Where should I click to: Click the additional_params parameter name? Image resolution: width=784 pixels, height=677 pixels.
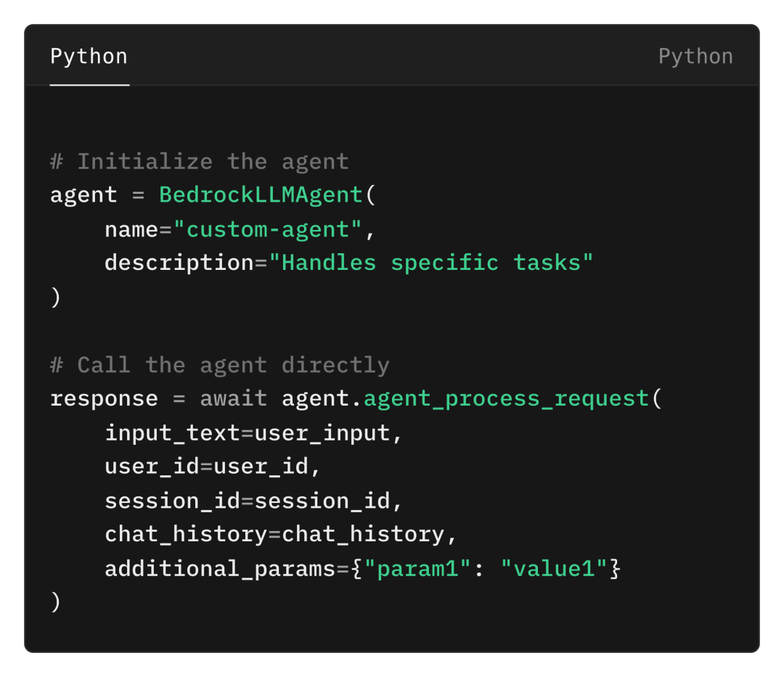(x=220, y=569)
